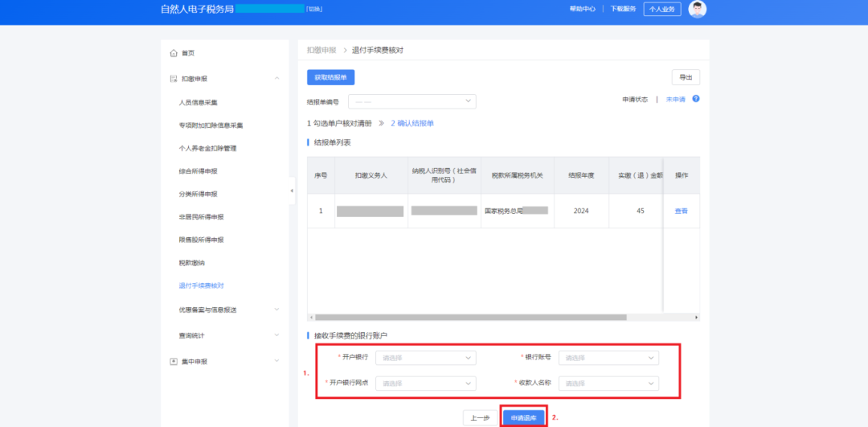Collapse the sidebar using the arrow handle

click(292, 191)
